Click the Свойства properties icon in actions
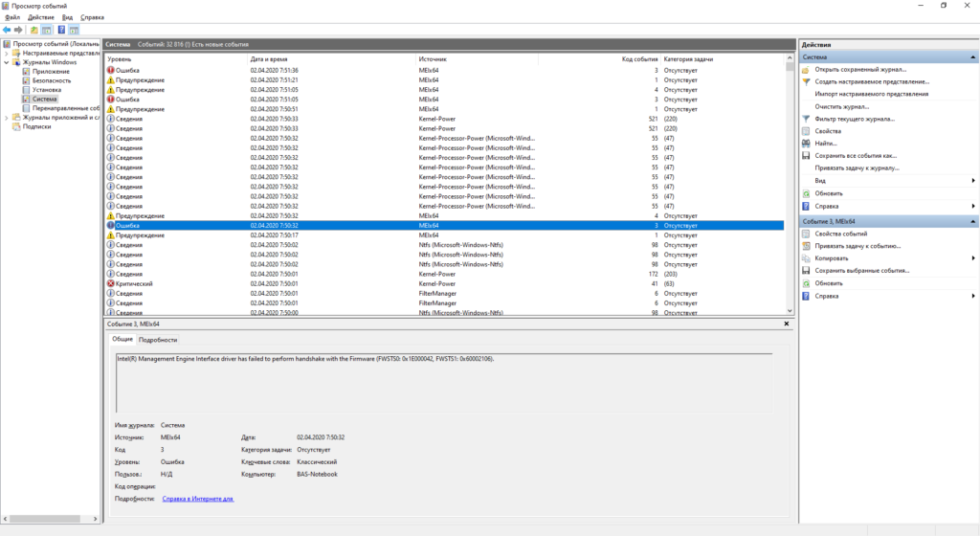The image size is (980, 536). [806, 131]
